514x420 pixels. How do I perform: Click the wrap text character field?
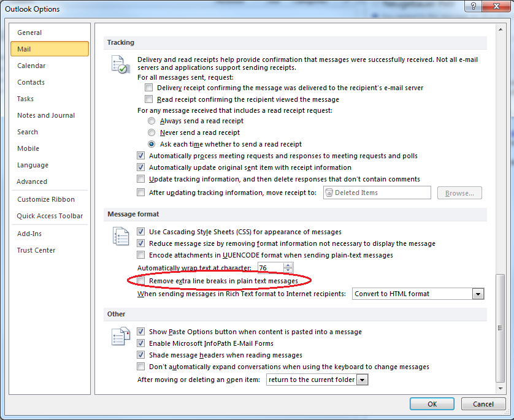pyautogui.click(x=270, y=268)
